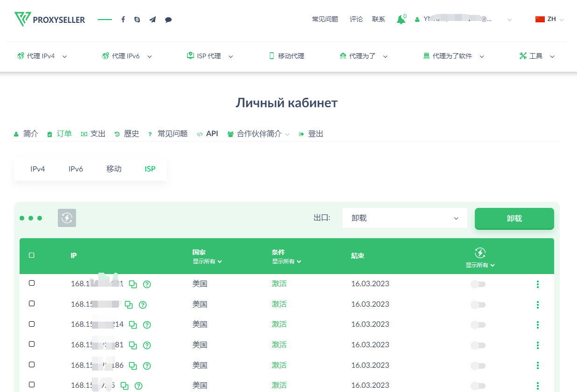577x392 pixels.
Task: Expand the 出口 export format dropdown
Action: (404, 218)
